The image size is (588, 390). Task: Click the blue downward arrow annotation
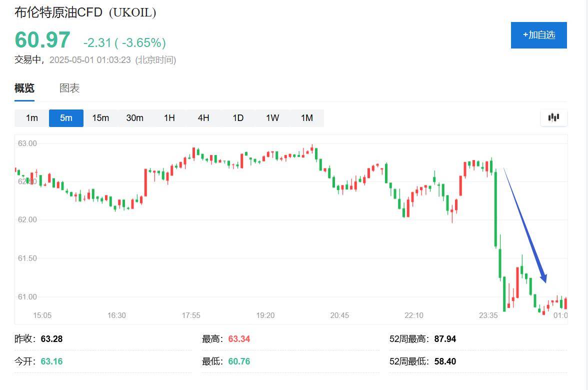525,225
